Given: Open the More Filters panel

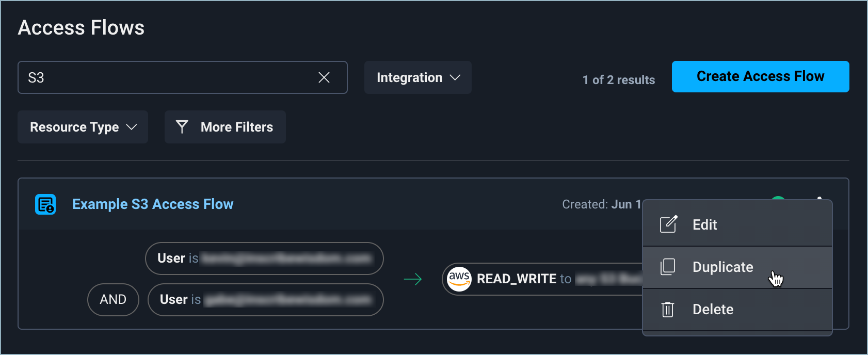Looking at the screenshot, I should [236, 127].
